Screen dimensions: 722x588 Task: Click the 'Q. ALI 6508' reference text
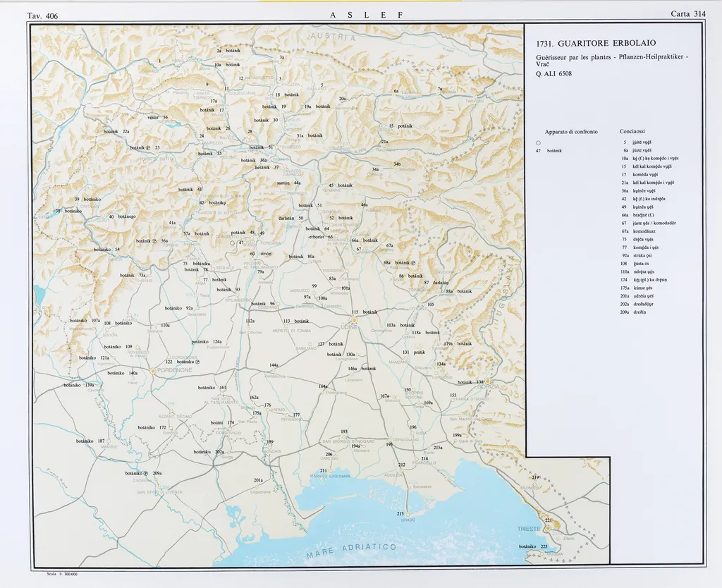tap(553, 73)
